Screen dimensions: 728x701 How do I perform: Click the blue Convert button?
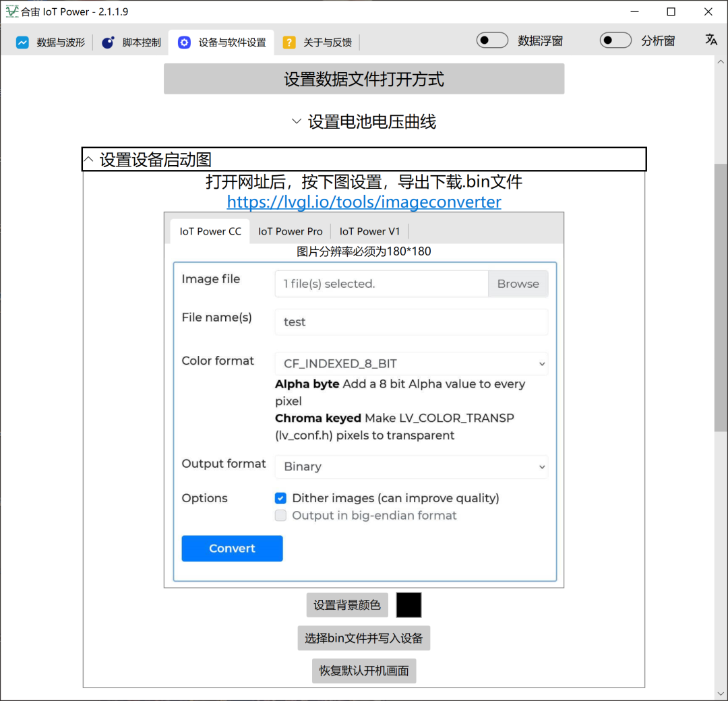click(x=232, y=548)
